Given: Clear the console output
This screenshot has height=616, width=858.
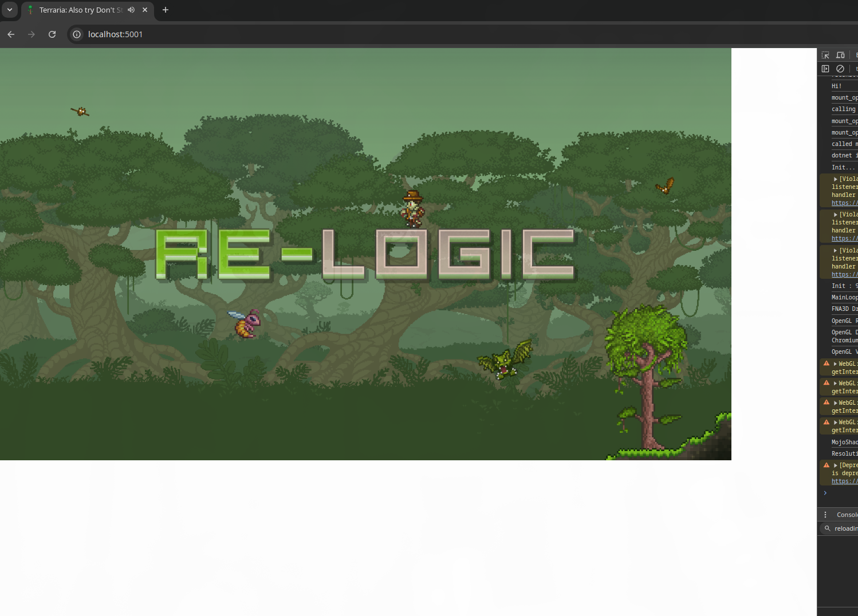Looking at the screenshot, I should coord(840,69).
